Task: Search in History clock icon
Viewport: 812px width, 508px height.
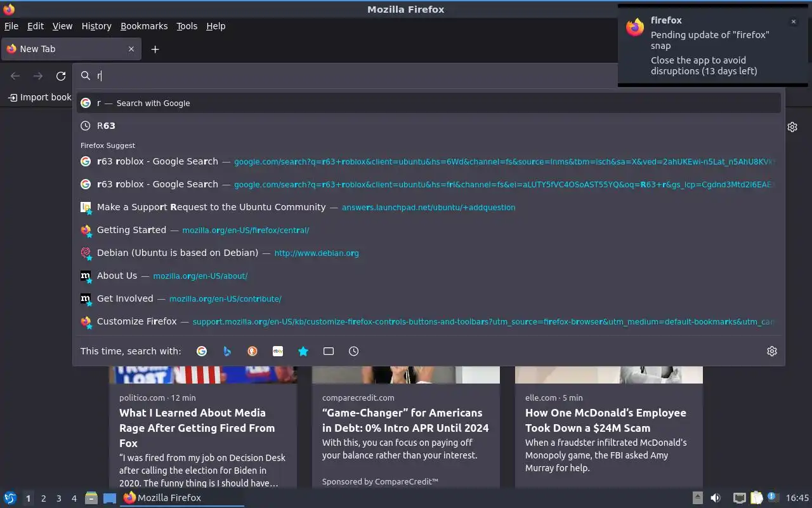Action: pos(354,351)
